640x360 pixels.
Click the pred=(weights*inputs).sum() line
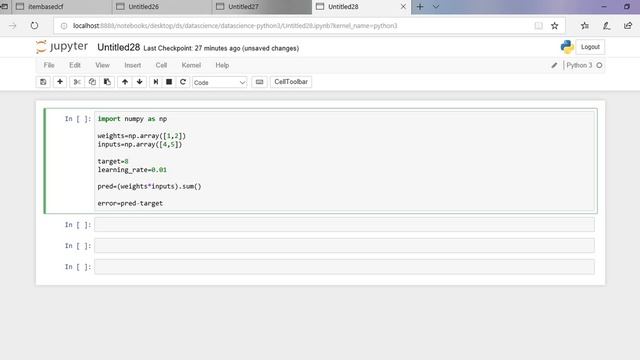(x=149, y=187)
